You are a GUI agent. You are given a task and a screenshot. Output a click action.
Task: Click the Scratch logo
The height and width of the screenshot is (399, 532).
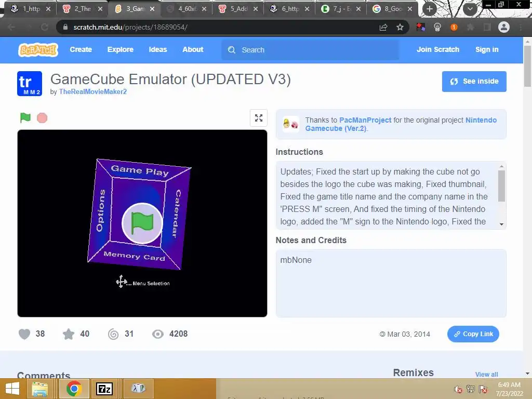[38, 50]
